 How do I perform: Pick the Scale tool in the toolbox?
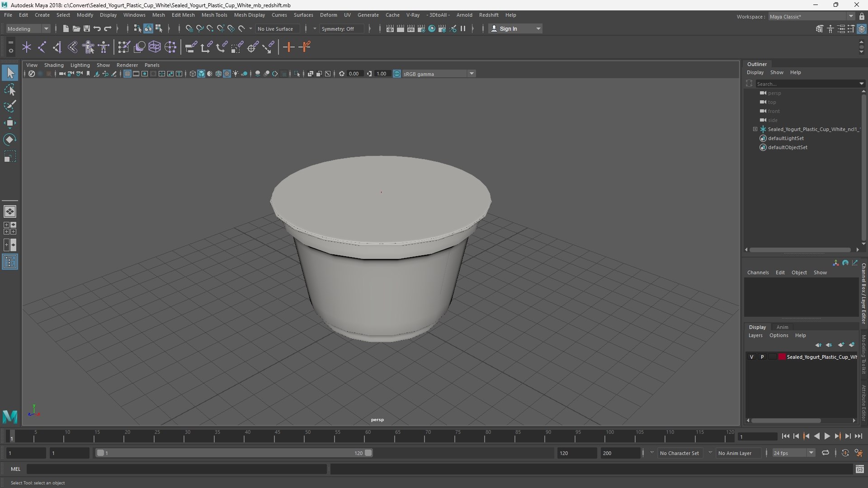coord(10,156)
